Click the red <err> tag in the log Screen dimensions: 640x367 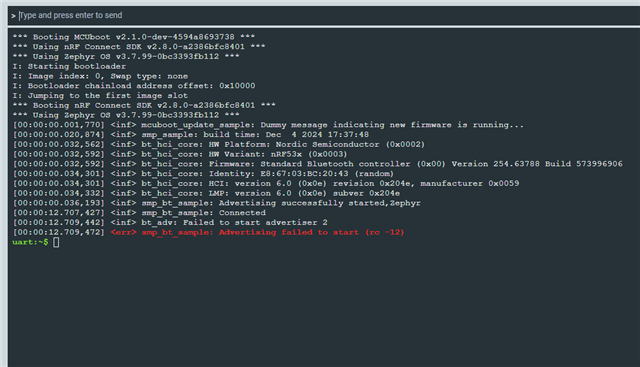coord(123,232)
